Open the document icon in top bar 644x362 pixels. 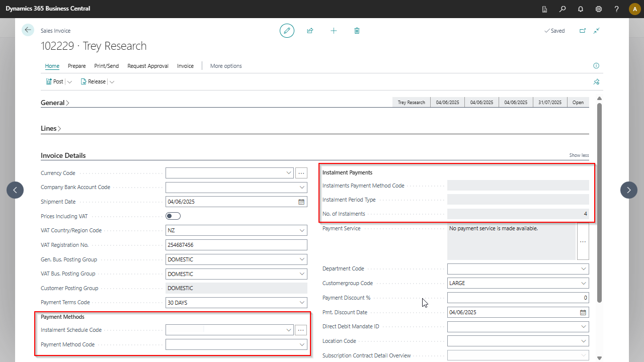coord(544,9)
